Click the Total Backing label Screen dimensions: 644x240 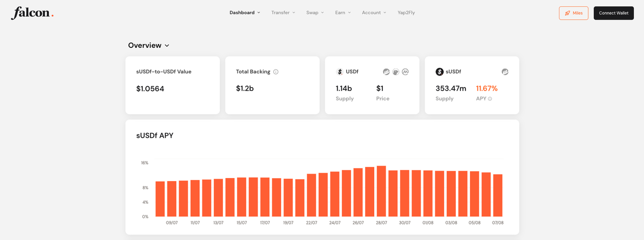click(253, 71)
